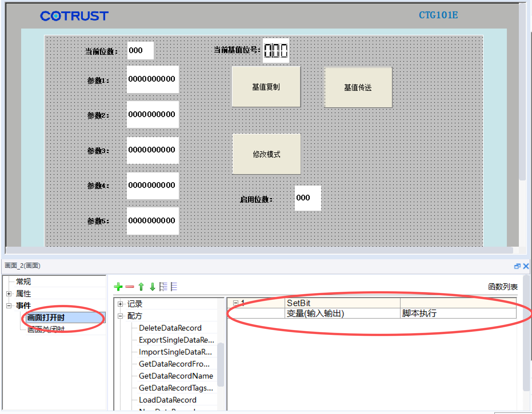The image size is (532, 414).
Task: Click the 参数1 value input field
Action: point(153,79)
